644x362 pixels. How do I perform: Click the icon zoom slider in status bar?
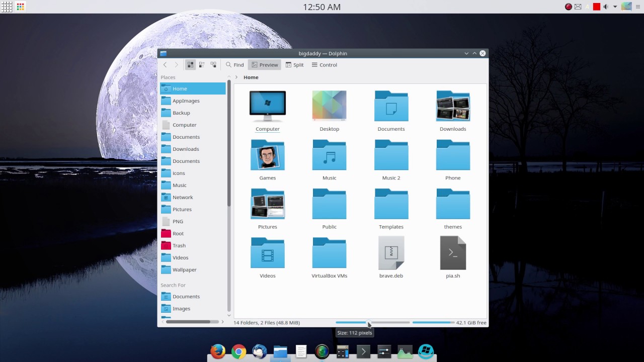373,322
